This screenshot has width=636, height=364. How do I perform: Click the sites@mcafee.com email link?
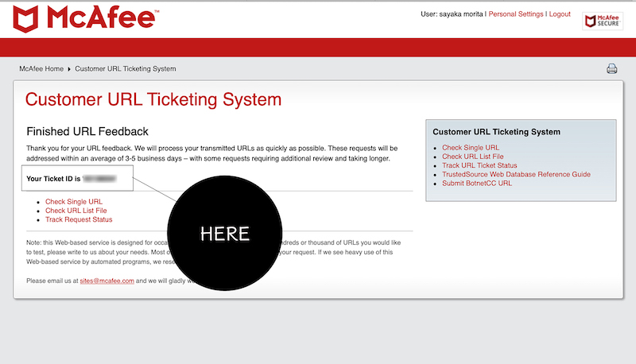[x=107, y=281]
